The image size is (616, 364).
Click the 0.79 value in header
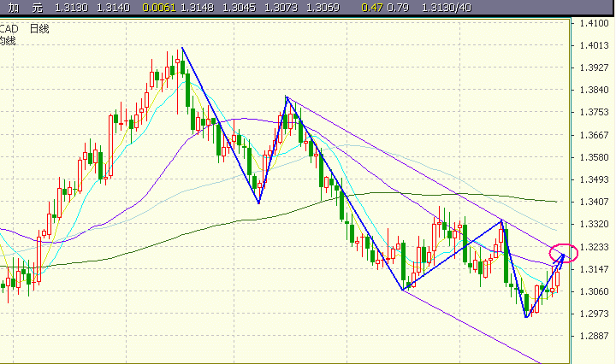tap(398, 8)
